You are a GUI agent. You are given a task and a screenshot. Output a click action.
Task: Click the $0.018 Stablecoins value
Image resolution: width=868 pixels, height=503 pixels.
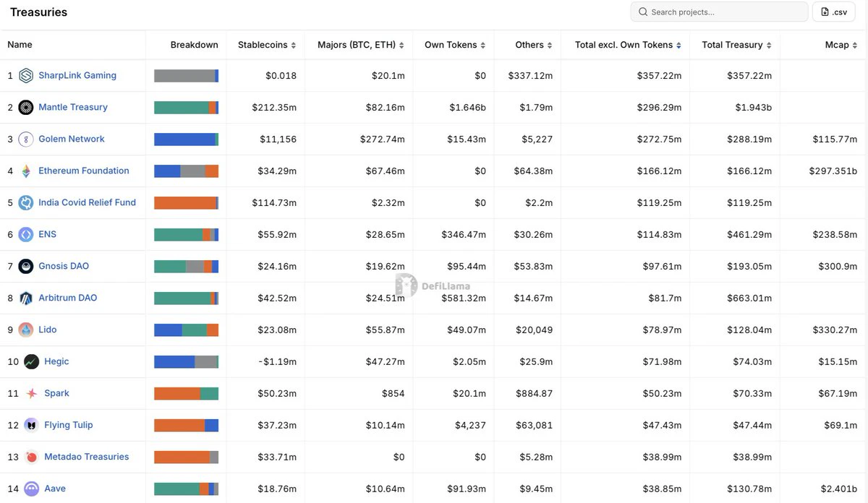pos(281,75)
